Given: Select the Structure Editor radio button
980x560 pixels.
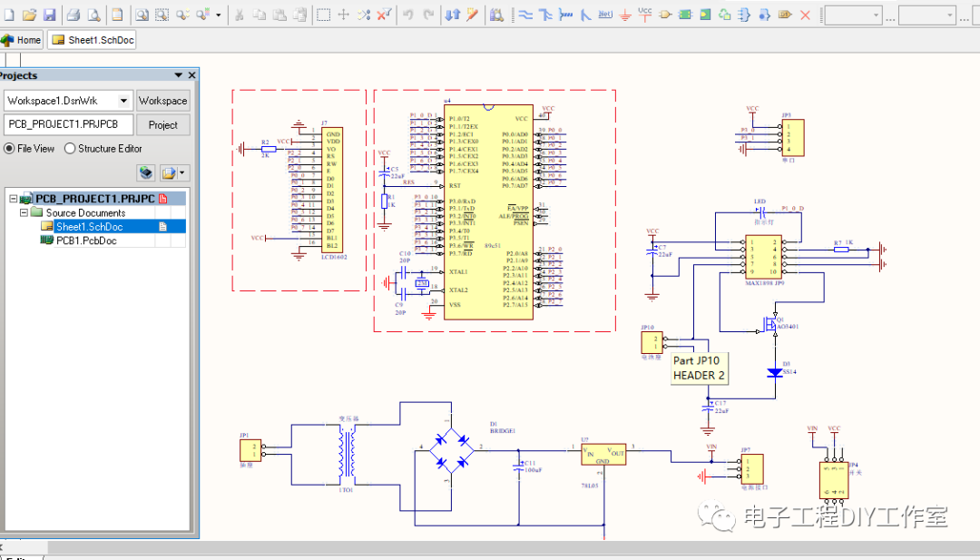Looking at the screenshot, I should pyautogui.click(x=70, y=149).
